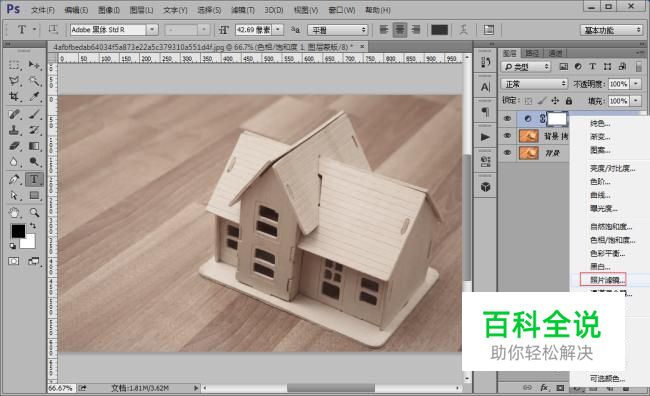Lock all layer attributes
Screen dimensions: 650x396
(569, 101)
